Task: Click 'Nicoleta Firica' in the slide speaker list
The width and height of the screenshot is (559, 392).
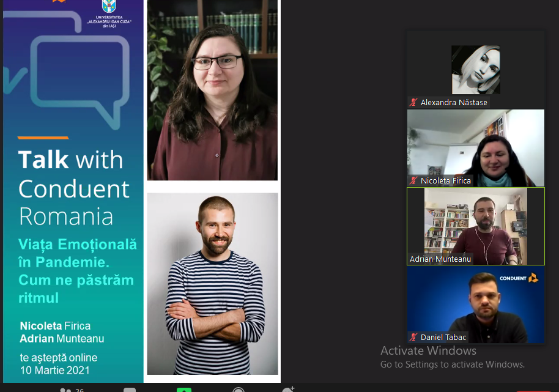Action: coord(55,326)
